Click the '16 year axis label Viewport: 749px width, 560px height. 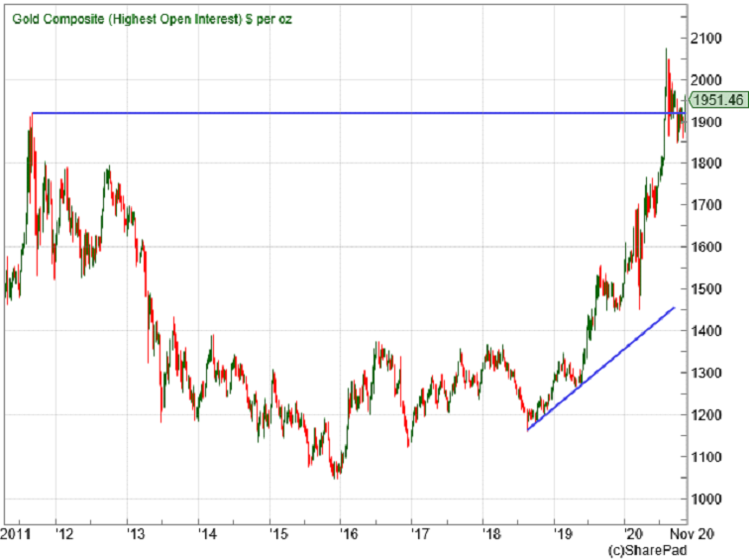click(x=349, y=532)
